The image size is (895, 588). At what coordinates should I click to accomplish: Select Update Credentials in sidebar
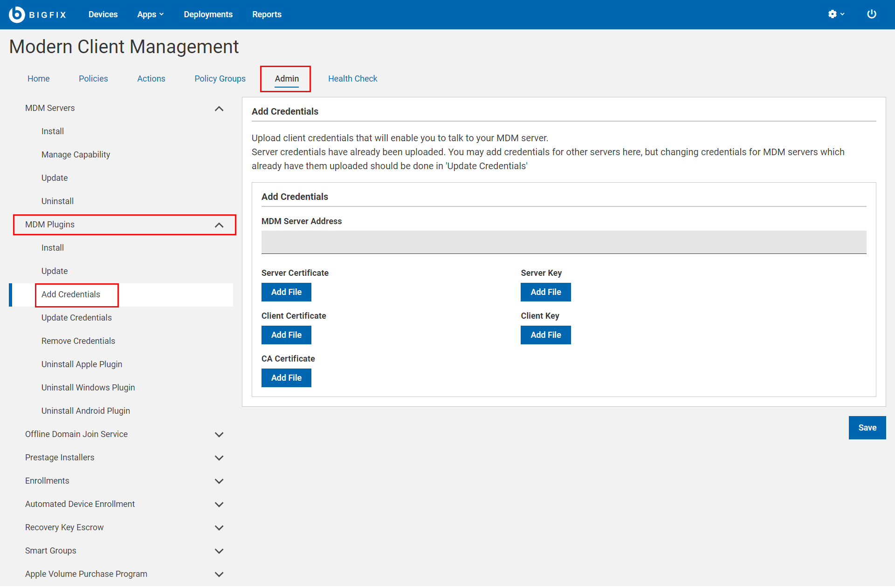[76, 318]
